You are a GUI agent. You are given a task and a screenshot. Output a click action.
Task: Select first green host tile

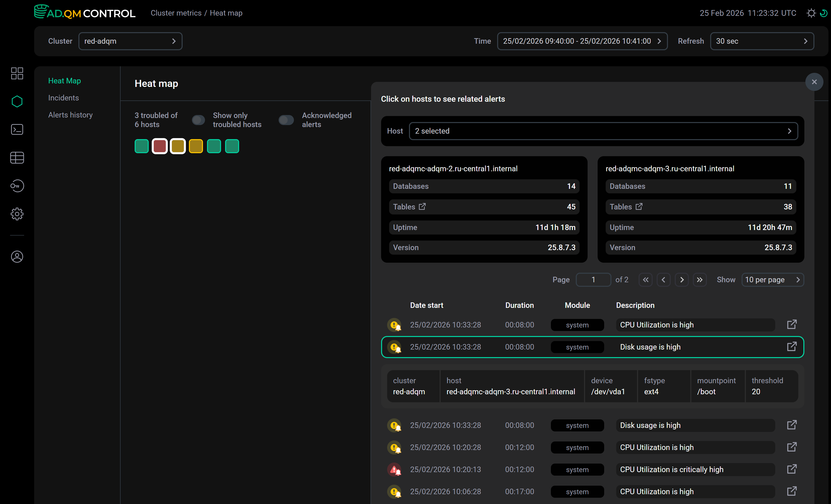point(142,146)
